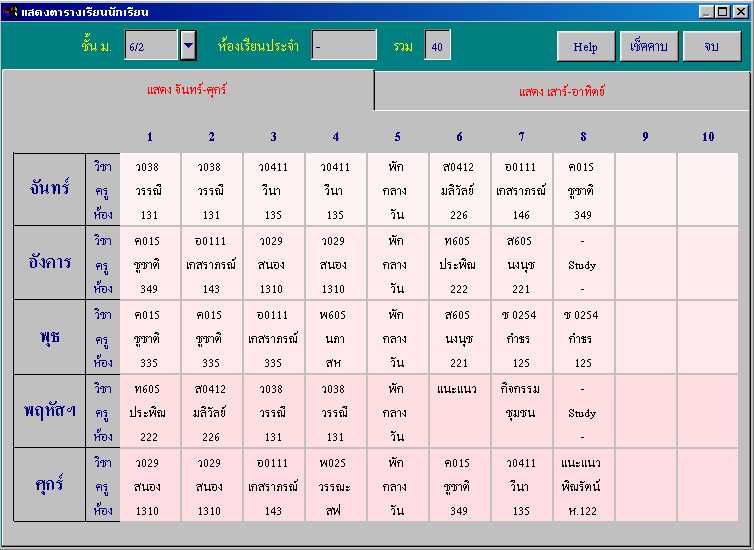
Task: Switch to the แสดง เสาร์-อาทิตย์ tab
Action: pyautogui.click(x=562, y=91)
